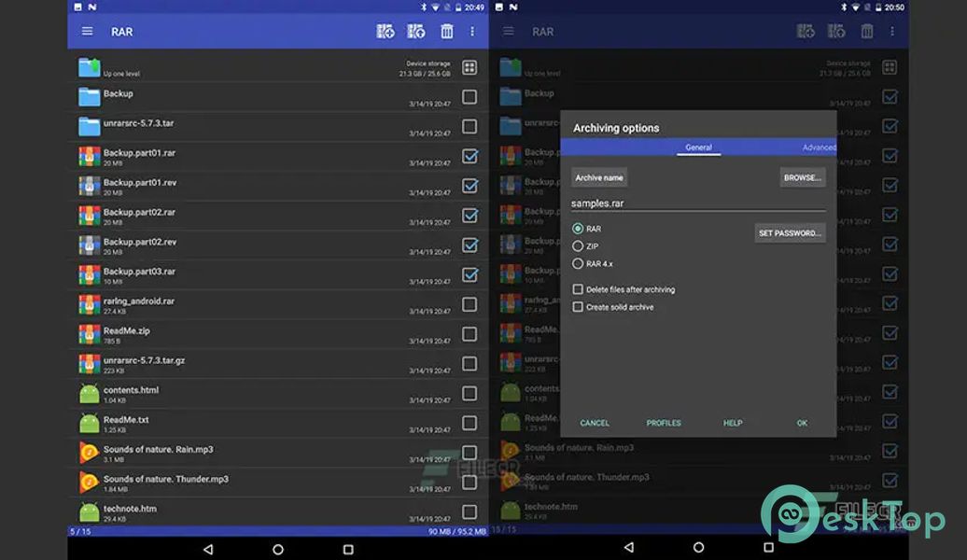
Task: Tap the trash delete icon in left toolbar
Action: click(x=447, y=32)
